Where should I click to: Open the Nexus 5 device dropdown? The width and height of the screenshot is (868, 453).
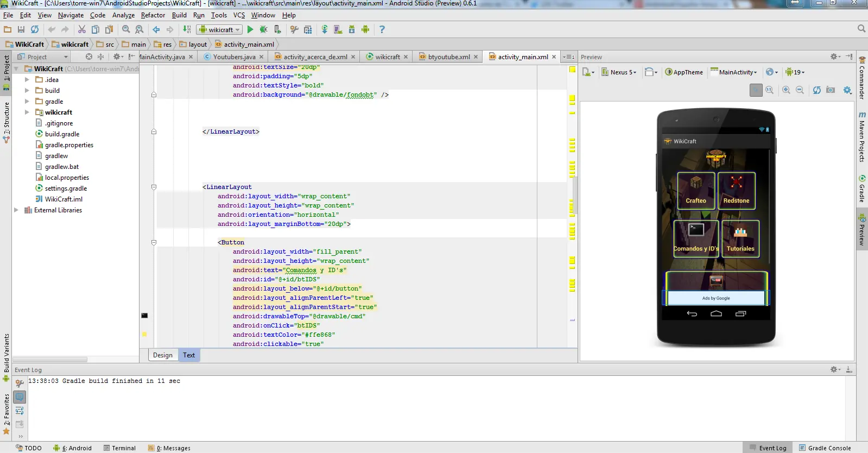pos(619,72)
